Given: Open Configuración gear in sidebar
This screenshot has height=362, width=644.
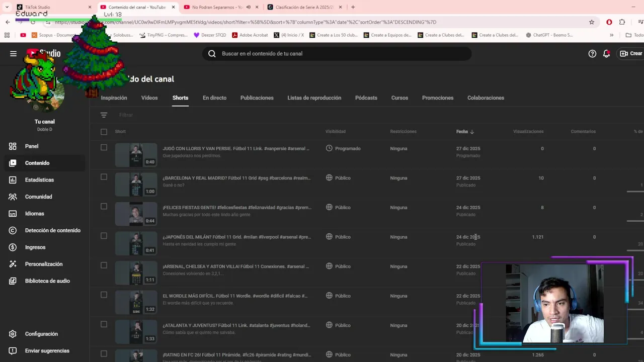Looking at the screenshot, I should click(13, 334).
